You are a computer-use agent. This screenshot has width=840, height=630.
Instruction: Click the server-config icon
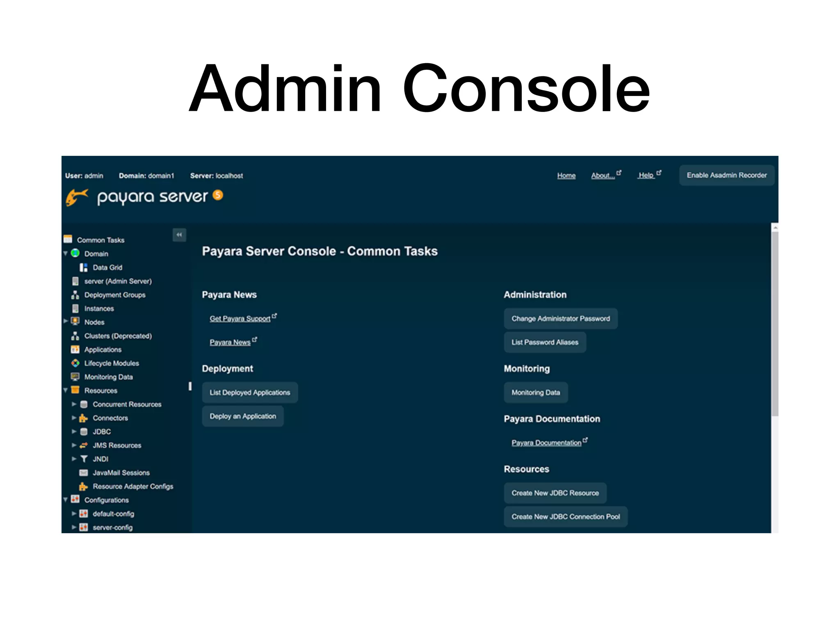(84, 527)
